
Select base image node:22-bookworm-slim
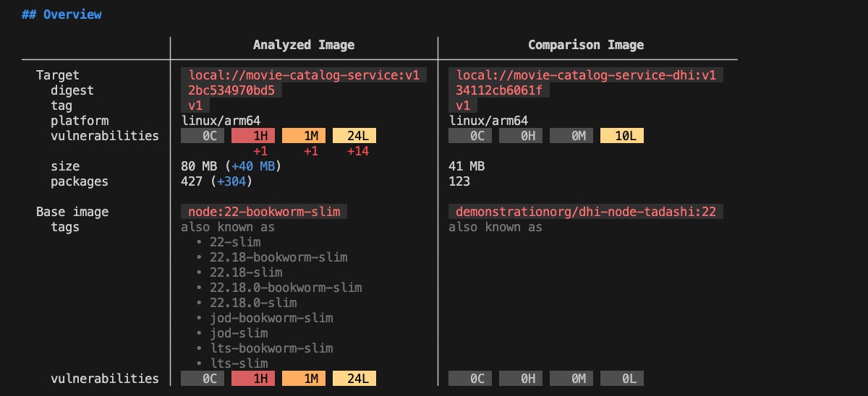(264, 212)
